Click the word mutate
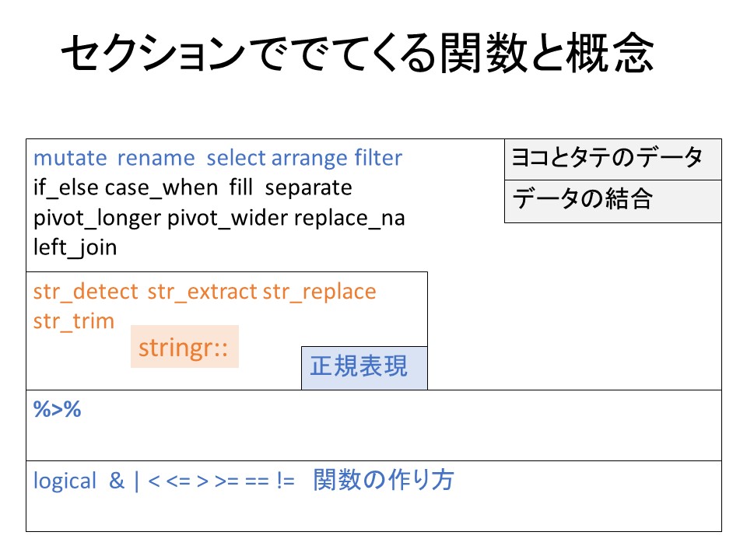747x560 pixels. [70, 159]
